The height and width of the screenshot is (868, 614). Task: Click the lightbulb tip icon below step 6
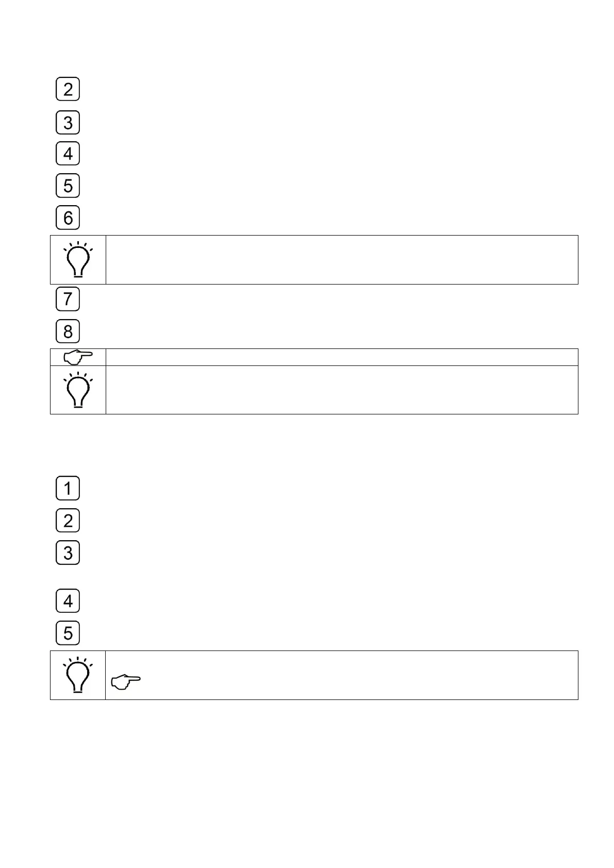click(x=78, y=260)
